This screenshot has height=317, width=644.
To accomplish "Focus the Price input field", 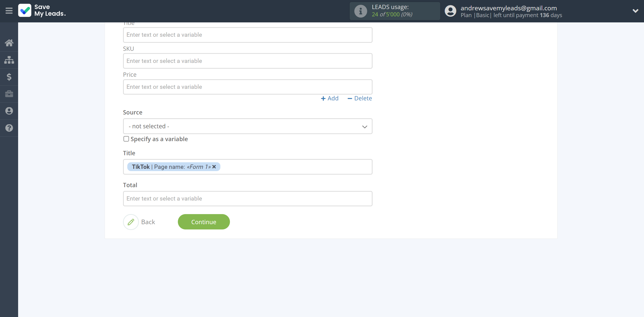I will coord(248,87).
